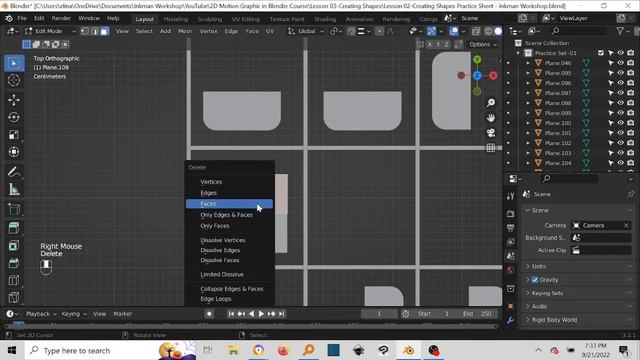Viewport: 640px width, 360px height.
Task: Pick the Scale tool
Action: 14,135
